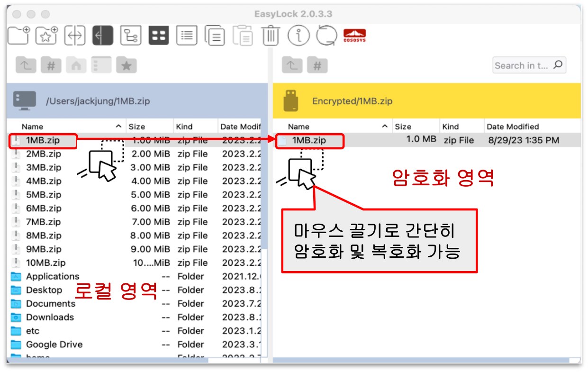Click the /Users/jackjung/1MB.zip path text
Viewport: 588px width, 372px height.
[x=98, y=101]
